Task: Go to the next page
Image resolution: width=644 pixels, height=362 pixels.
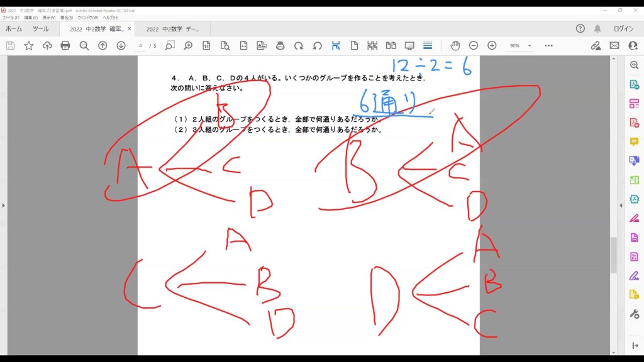Action: pyautogui.click(x=121, y=46)
